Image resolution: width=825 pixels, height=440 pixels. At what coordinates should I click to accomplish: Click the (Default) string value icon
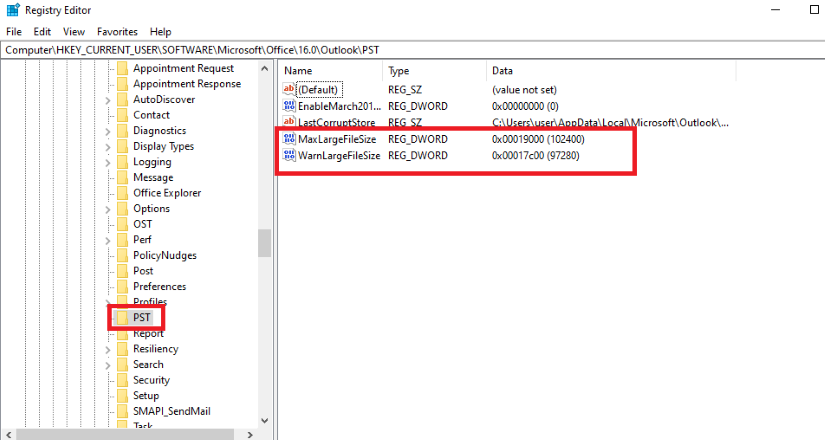pos(289,89)
